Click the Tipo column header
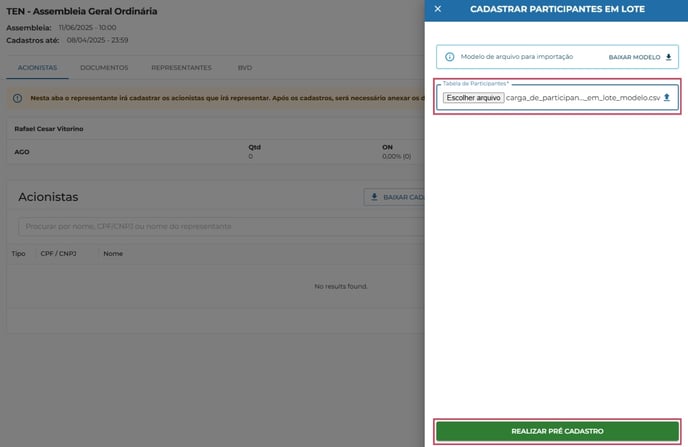Screen dimensions: 688x447 (x=18, y=254)
